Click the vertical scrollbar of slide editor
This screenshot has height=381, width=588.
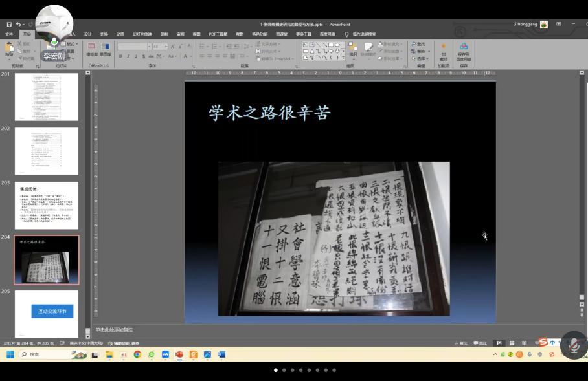click(581, 194)
